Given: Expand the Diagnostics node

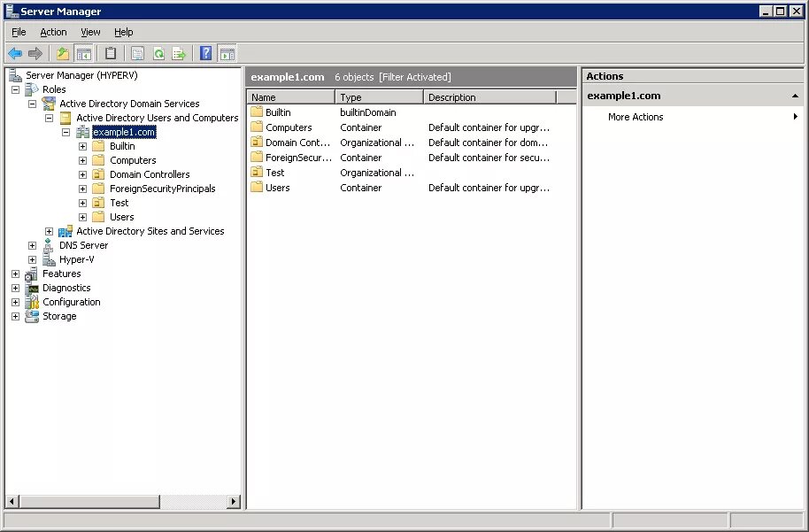Looking at the screenshot, I should [15, 289].
